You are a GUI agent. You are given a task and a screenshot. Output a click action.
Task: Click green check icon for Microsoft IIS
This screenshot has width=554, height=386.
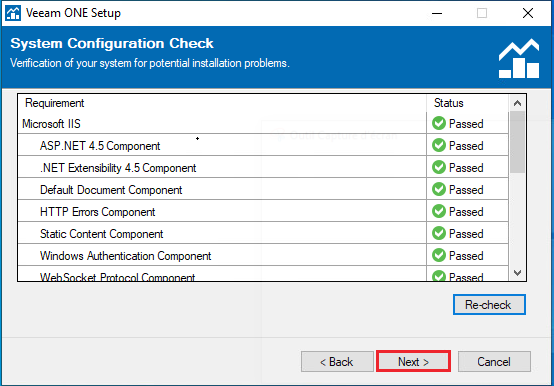439,123
